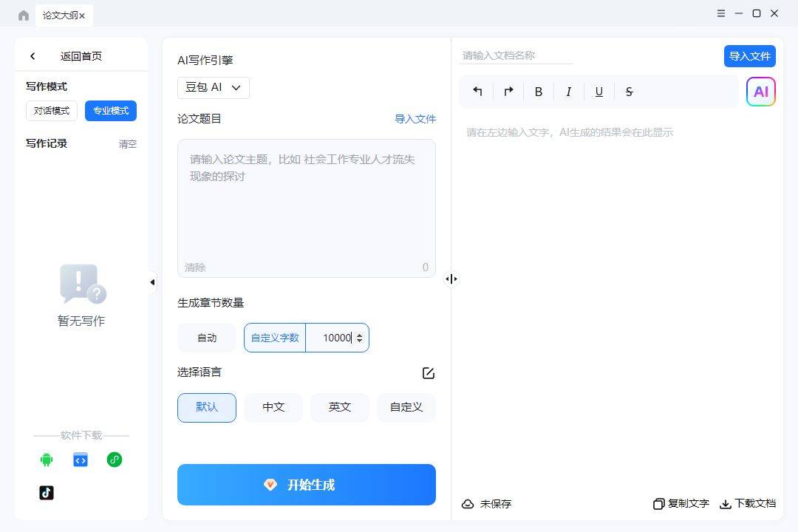Screen dimensions: 798x532
Task: Click the redo arrow in editor toolbar
Action: coord(508,92)
